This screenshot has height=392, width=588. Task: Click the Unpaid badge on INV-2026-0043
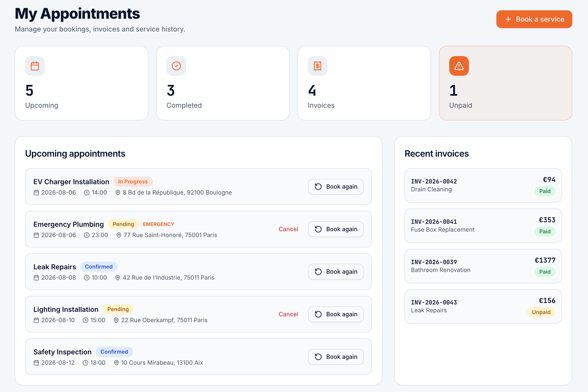(541, 312)
